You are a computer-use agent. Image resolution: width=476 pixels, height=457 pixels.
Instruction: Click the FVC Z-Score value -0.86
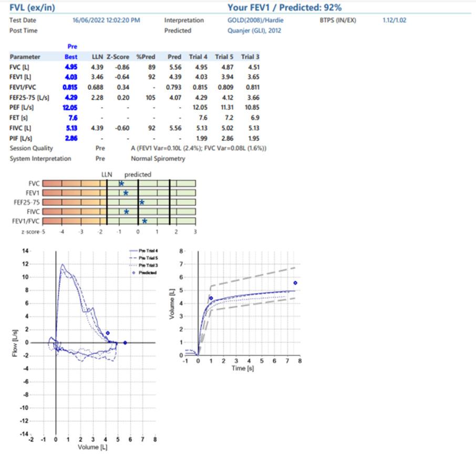(x=122, y=67)
